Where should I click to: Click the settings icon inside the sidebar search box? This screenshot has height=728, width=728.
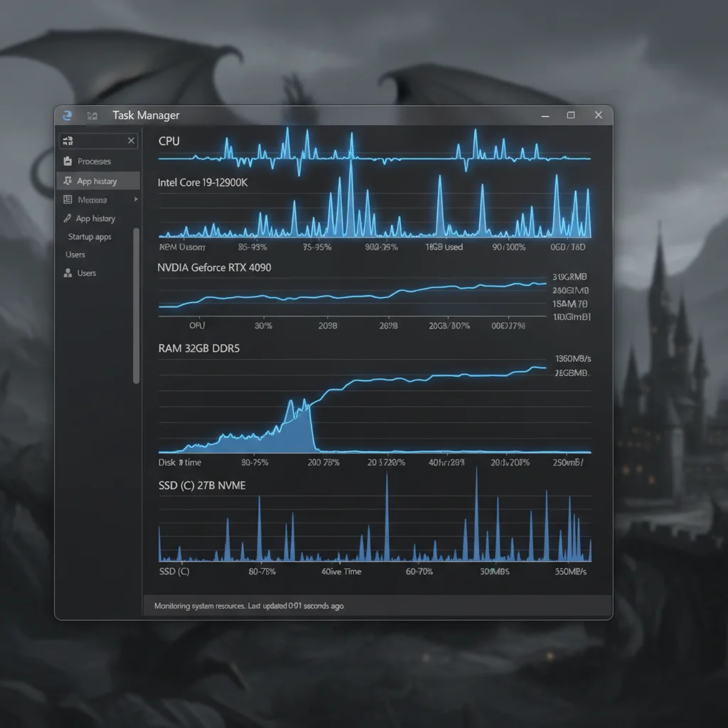coord(68,141)
